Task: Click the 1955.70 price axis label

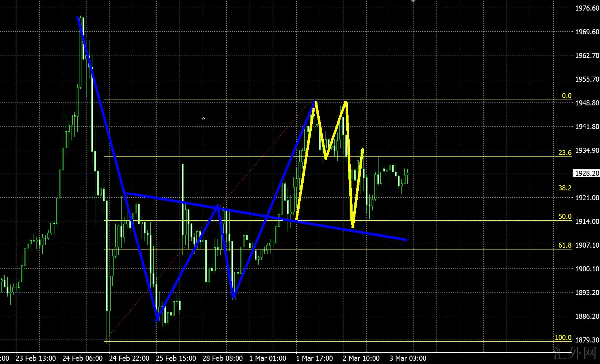Action: pos(587,79)
